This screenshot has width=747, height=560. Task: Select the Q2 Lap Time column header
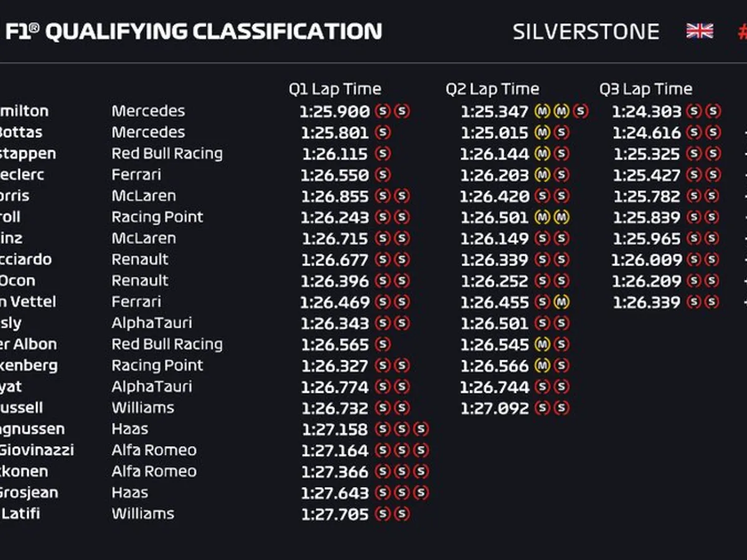[492, 89]
